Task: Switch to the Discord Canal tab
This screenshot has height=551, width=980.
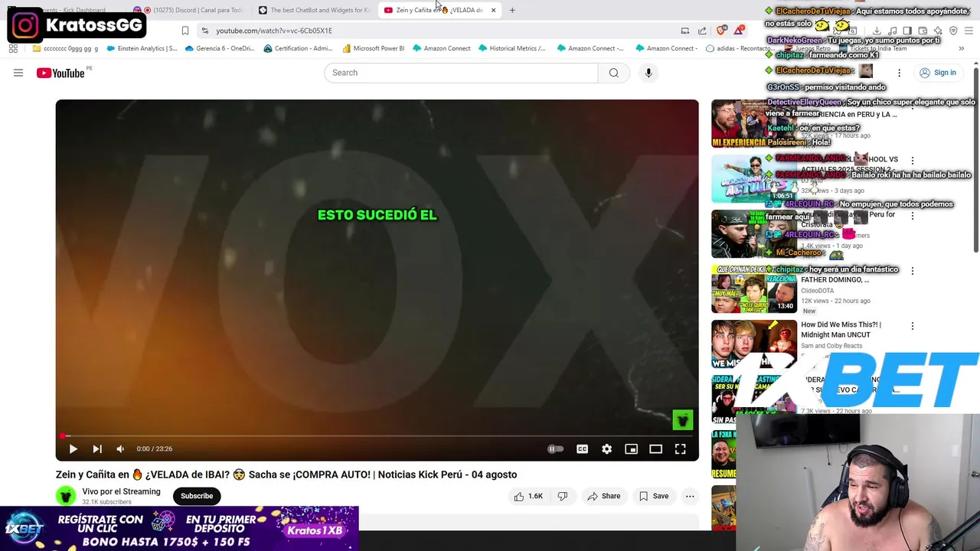Action: tap(188, 10)
